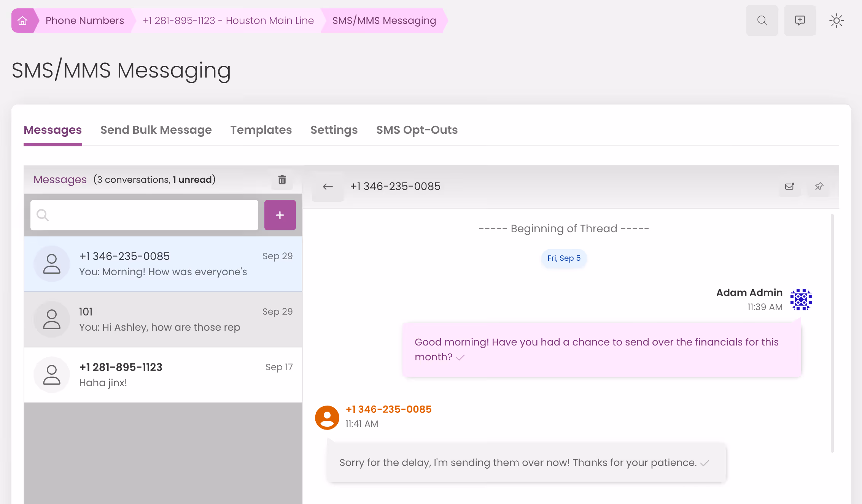
Task: Delete conversations using the trash icon
Action: click(x=282, y=180)
